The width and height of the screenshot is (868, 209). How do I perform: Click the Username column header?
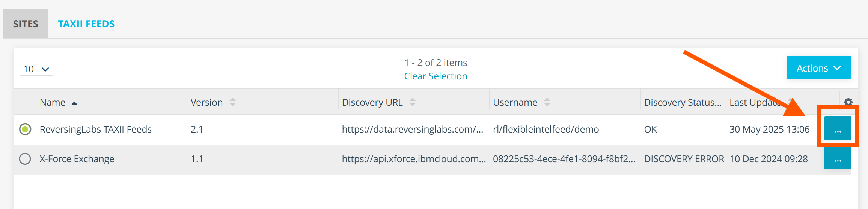click(x=515, y=102)
